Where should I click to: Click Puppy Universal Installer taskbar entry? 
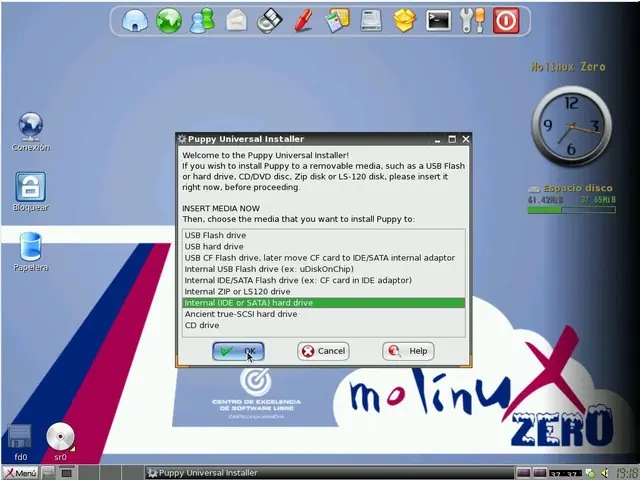tap(329, 473)
